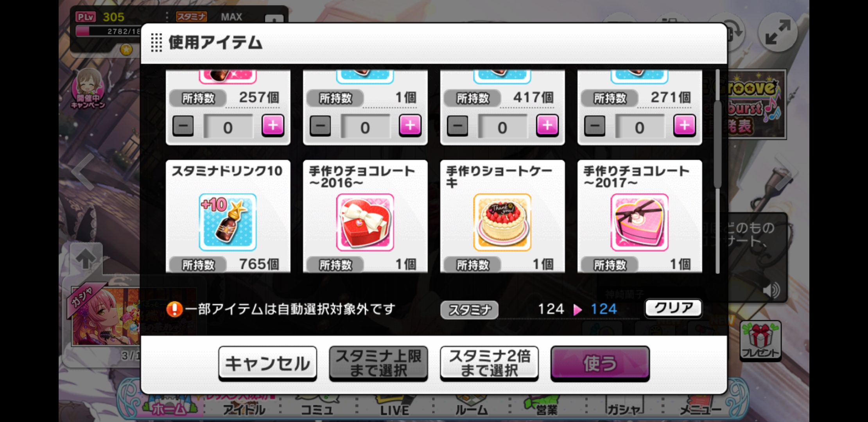Viewport: 868px width, 422px height.
Task: Click the キャンセル button
Action: point(267,363)
